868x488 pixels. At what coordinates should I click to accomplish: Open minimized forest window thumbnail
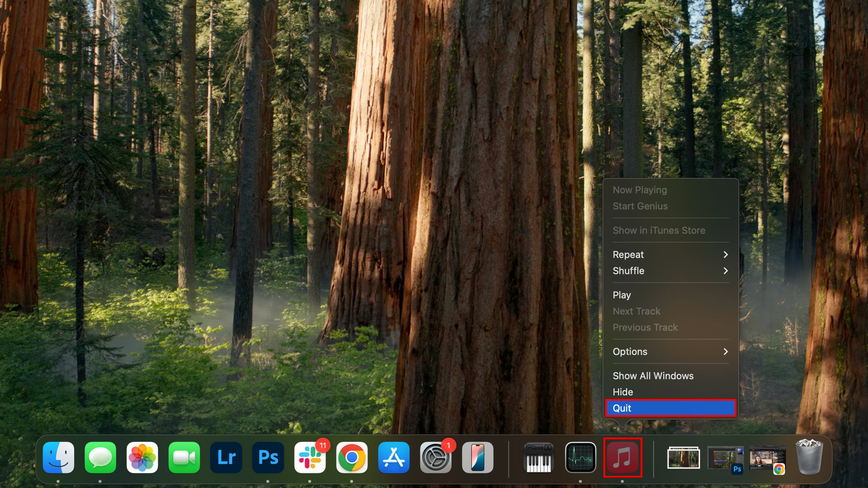684,458
